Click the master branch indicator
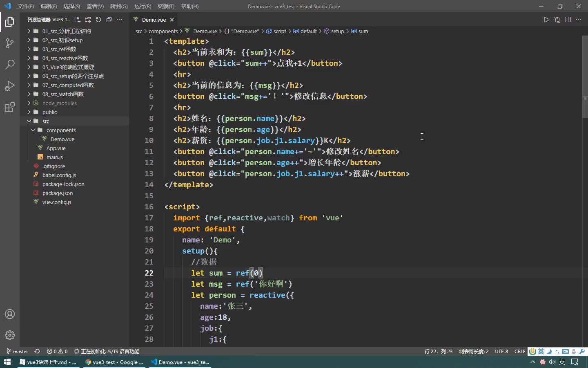 (x=17, y=351)
